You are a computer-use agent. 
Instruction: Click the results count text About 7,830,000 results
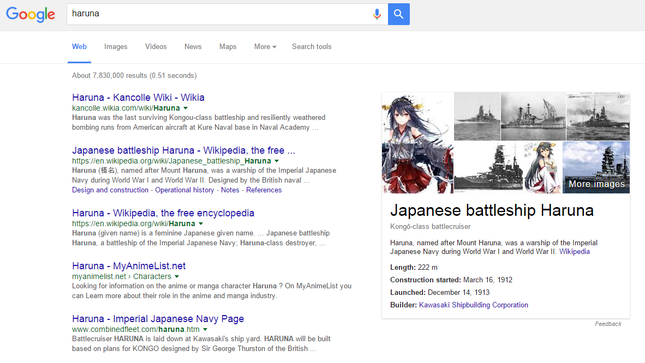click(x=134, y=75)
